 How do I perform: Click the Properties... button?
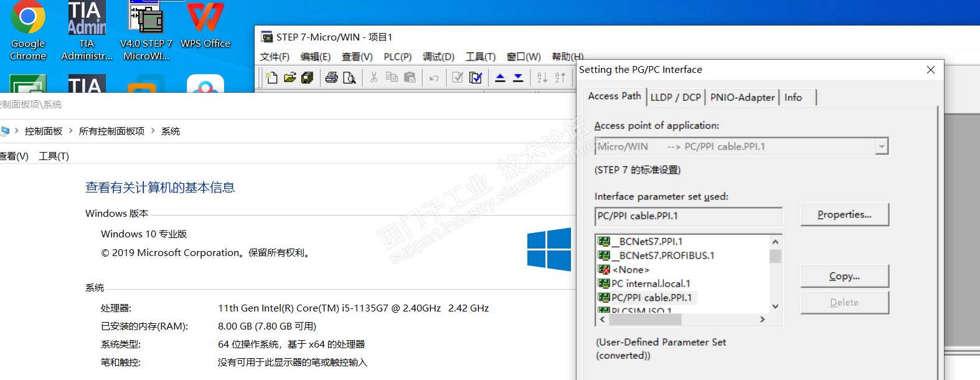(844, 214)
